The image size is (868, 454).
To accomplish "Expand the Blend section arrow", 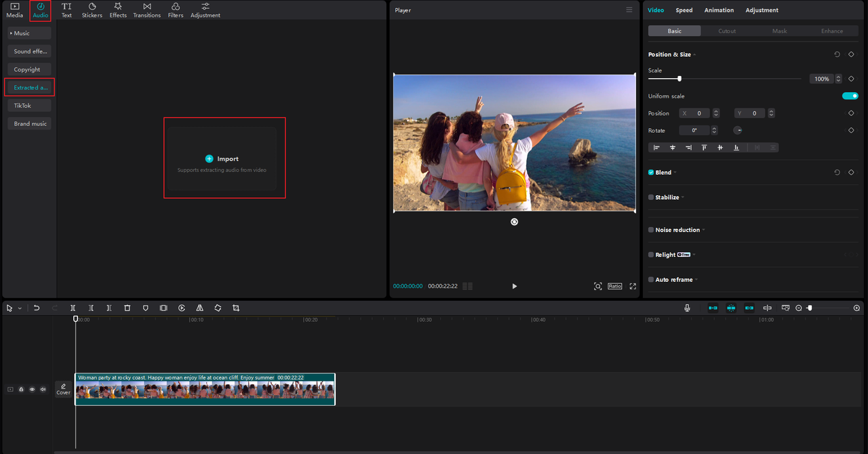I will point(675,172).
